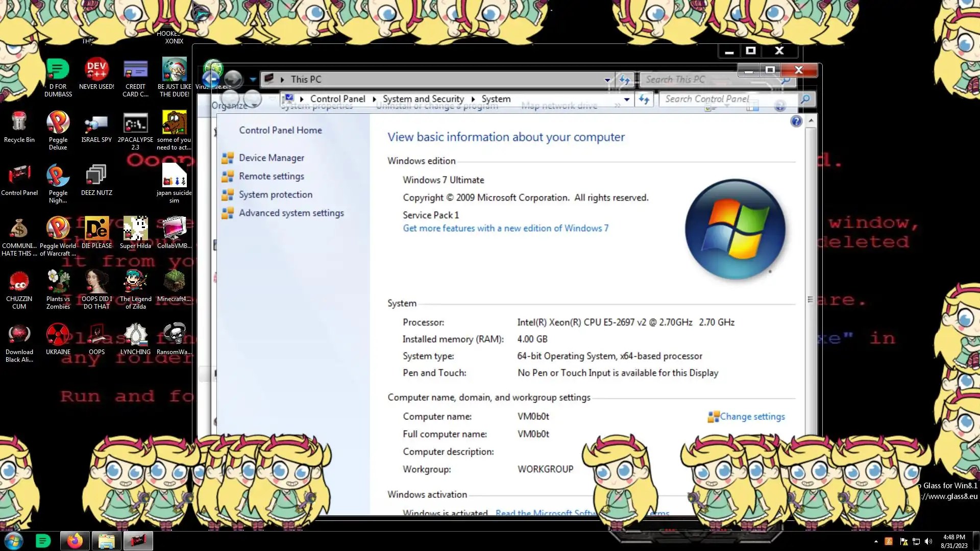Click Change settings link
Image resolution: width=980 pixels, height=551 pixels.
click(x=752, y=417)
